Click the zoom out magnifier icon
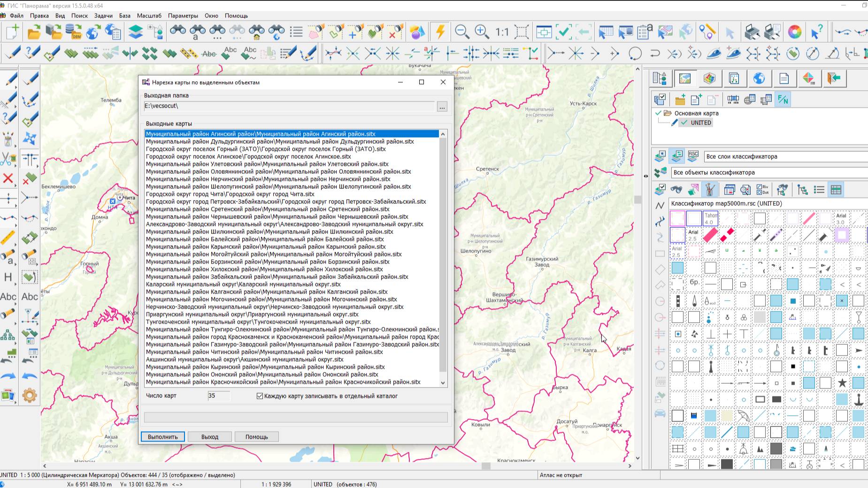 (462, 32)
